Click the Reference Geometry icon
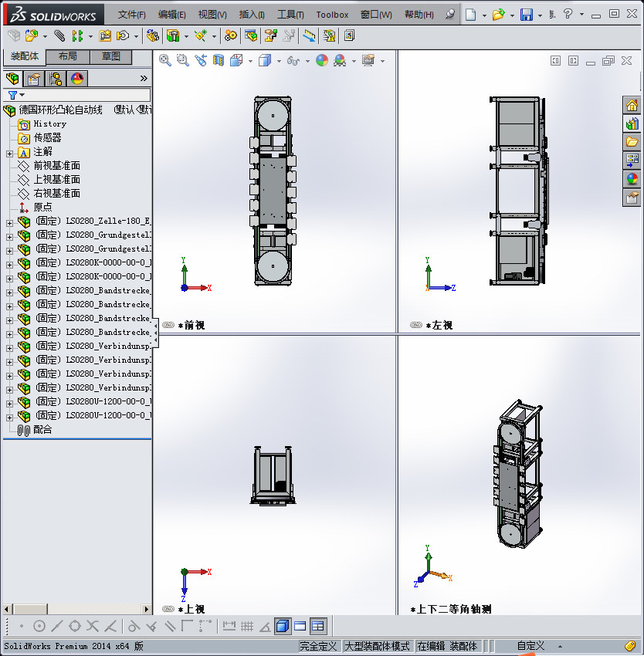 (x=201, y=36)
